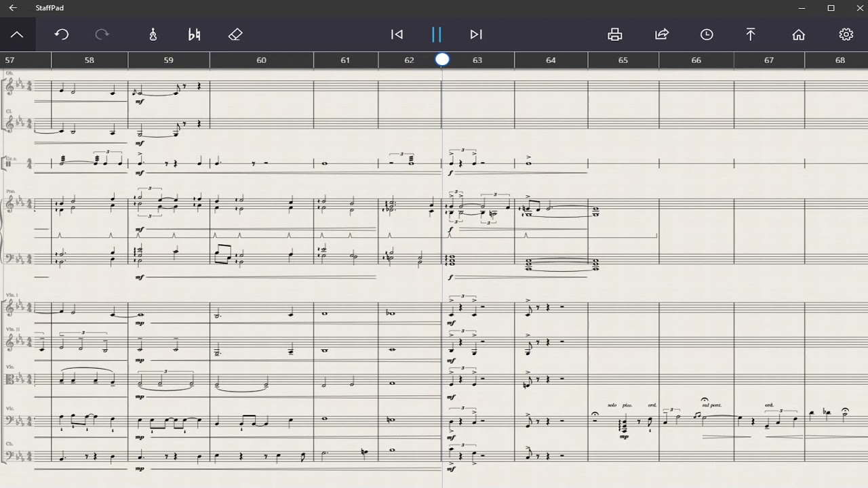This screenshot has height=488, width=868.
Task: Jump to bar 64 on the ruler
Action: [551, 60]
